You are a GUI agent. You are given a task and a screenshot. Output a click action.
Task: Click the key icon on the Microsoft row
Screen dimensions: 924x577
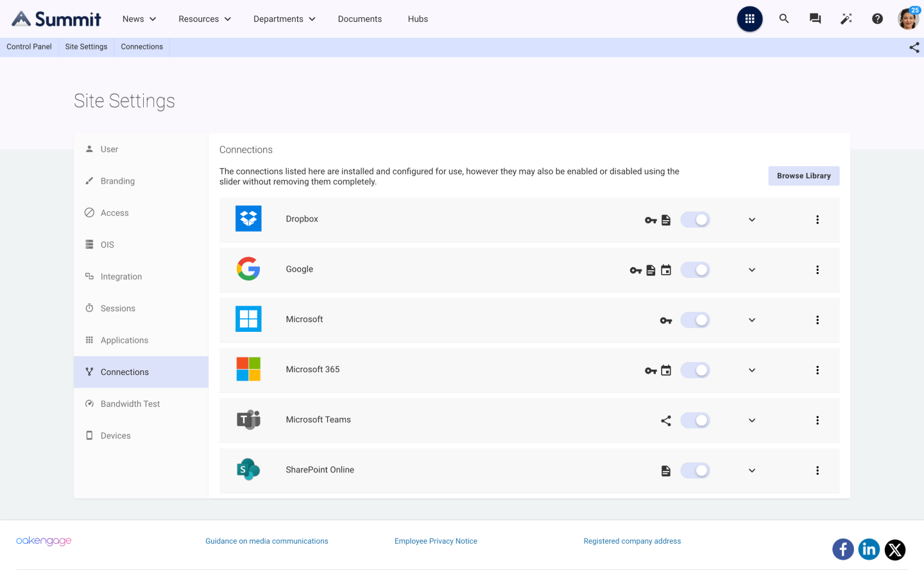(x=665, y=320)
